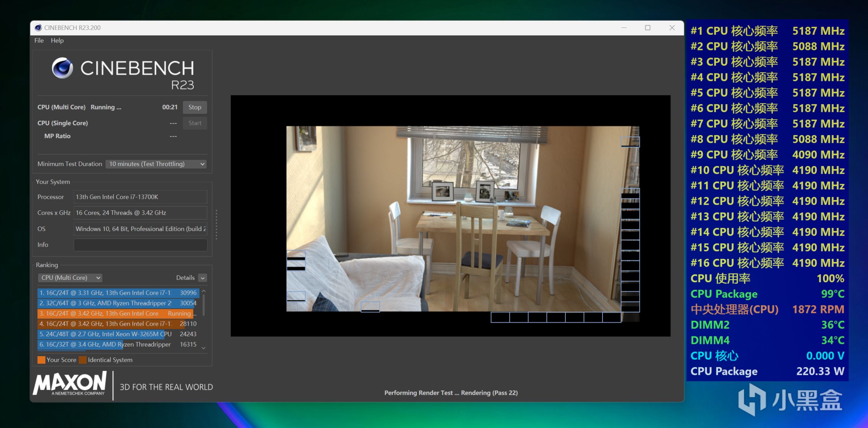Image resolution: width=868 pixels, height=428 pixels.
Task: Click the Identical System color swatch
Action: (x=83, y=360)
